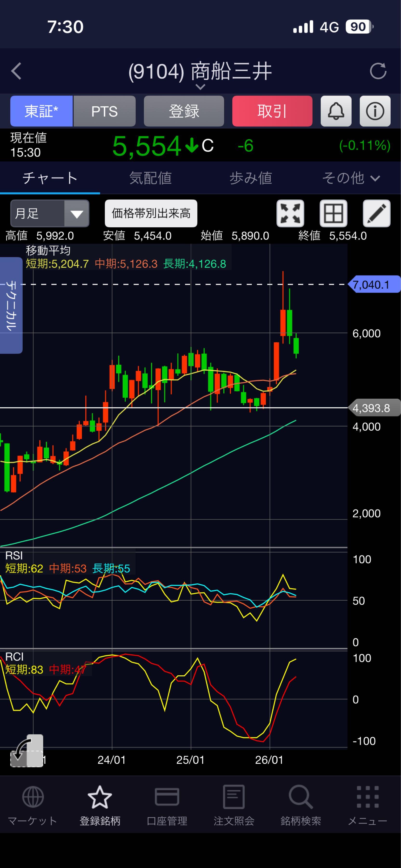Tap the current price 5,554
401x868 pixels.
tap(147, 146)
